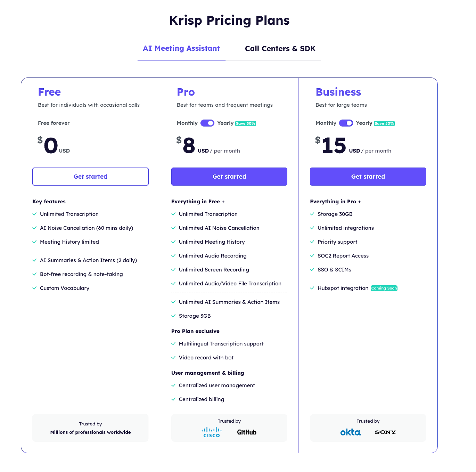
Task: Click Get started under Free plan
Action: 90,177
